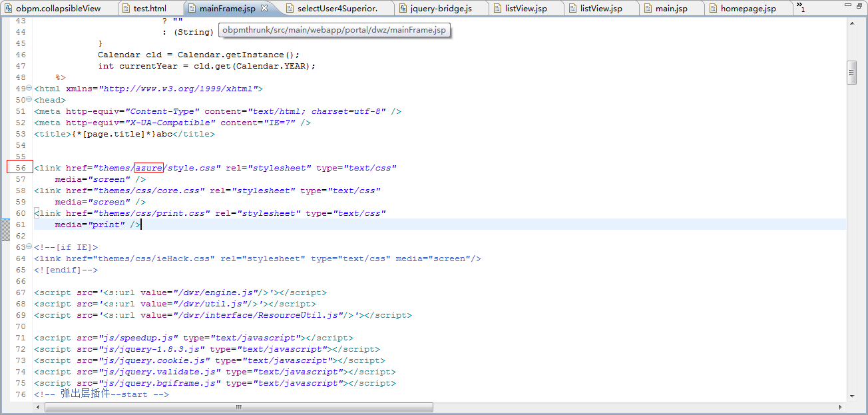Click "currentYear" on line 47

pos(148,66)
